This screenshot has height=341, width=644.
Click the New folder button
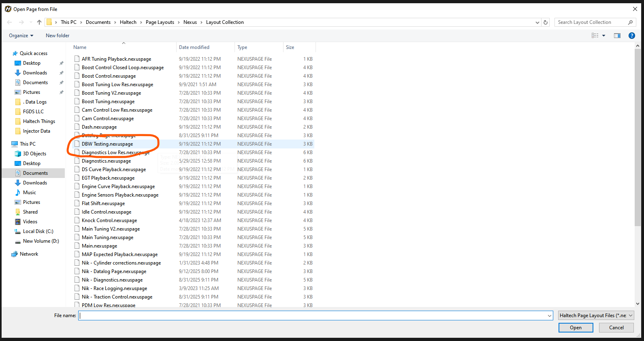pyautogui.click(x=58, y=36)
